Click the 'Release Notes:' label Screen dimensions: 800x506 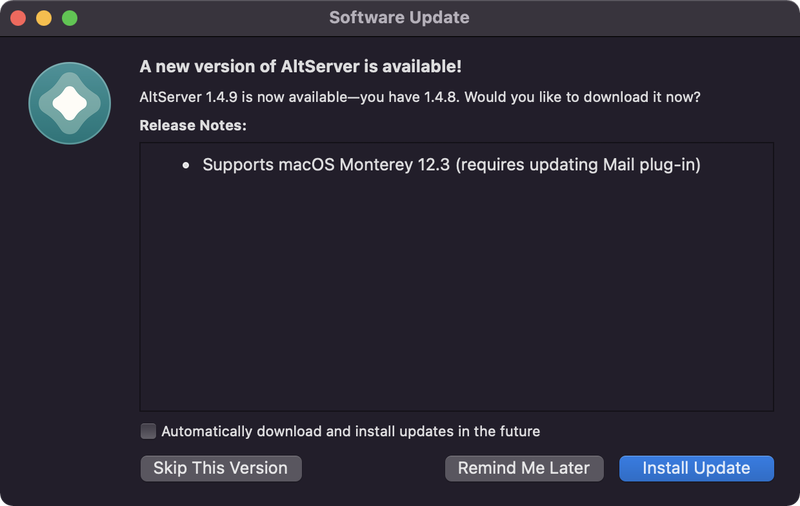(193, 125)
